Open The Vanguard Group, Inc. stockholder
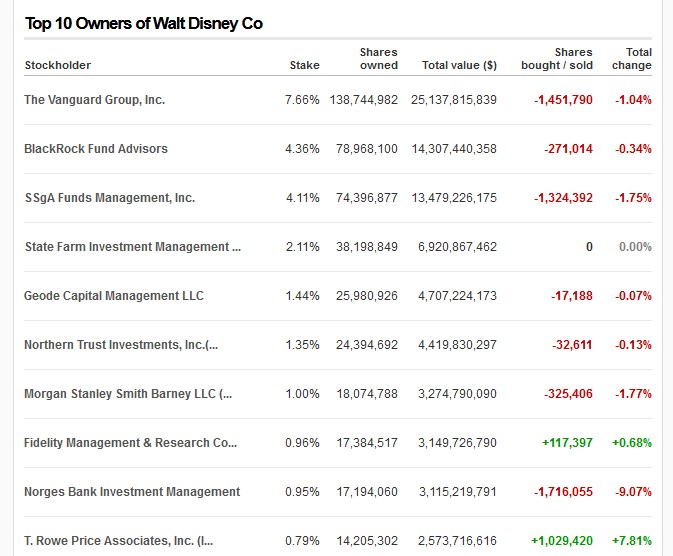Screen dimensions: 673x556 coord(94,100)
